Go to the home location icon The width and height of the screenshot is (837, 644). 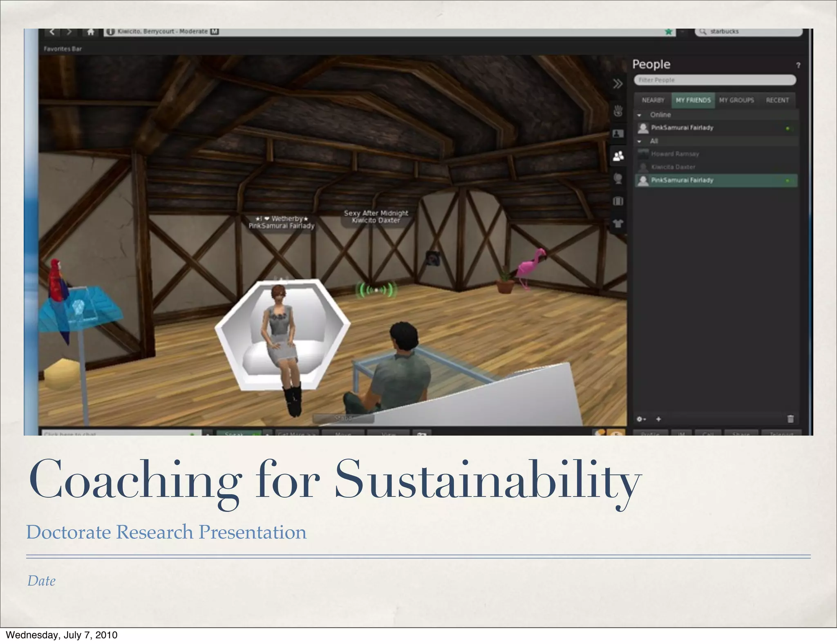pos(91,32)
